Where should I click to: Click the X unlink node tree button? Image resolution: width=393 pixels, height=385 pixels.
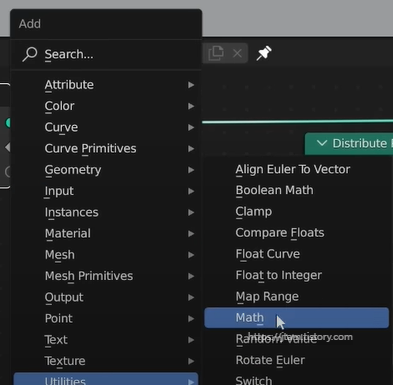point(237,53)
